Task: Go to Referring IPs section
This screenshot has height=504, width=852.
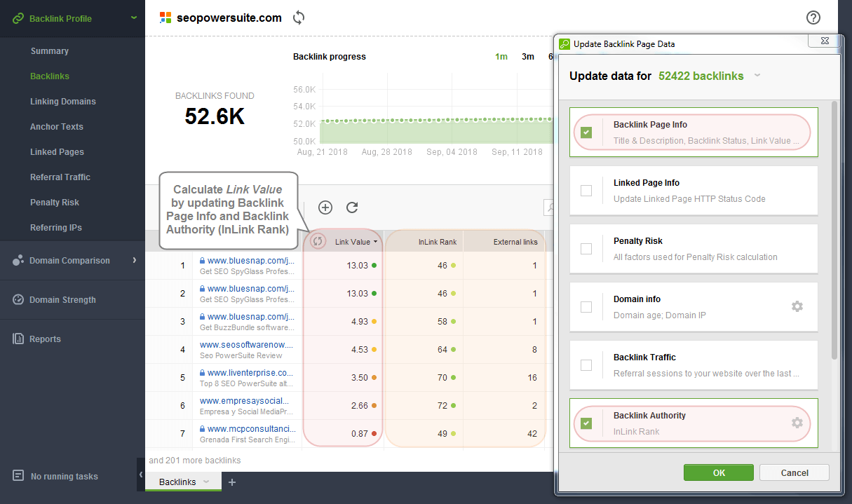Action: click(x=56, y=228)
